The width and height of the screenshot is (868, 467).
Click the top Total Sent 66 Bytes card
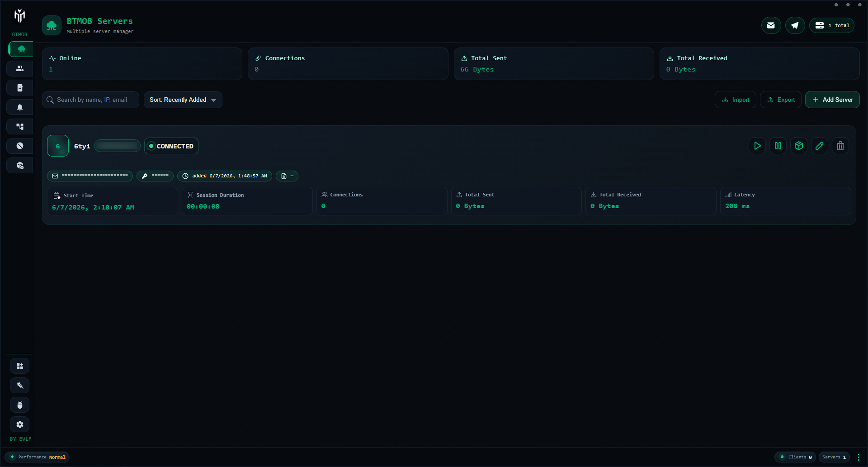(554, 64)
